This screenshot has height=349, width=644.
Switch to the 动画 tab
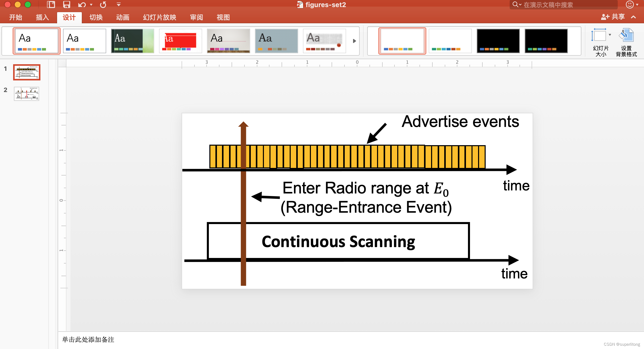coord(123,17)
